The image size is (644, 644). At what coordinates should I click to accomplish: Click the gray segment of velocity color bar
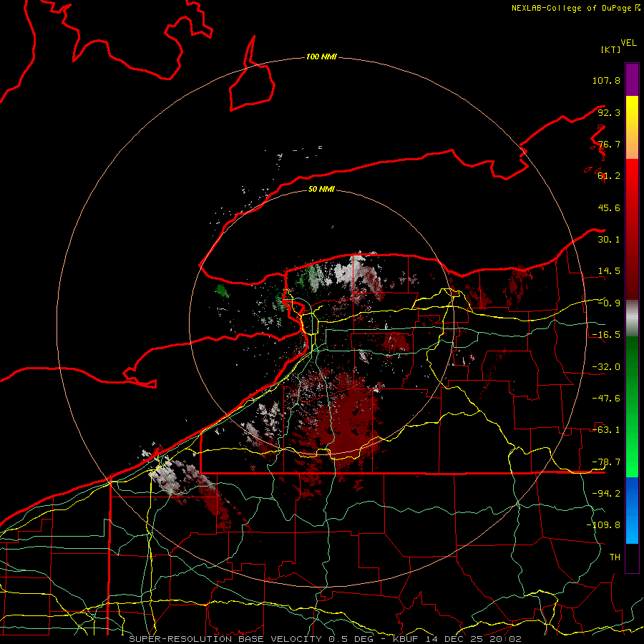pos(632,318)
